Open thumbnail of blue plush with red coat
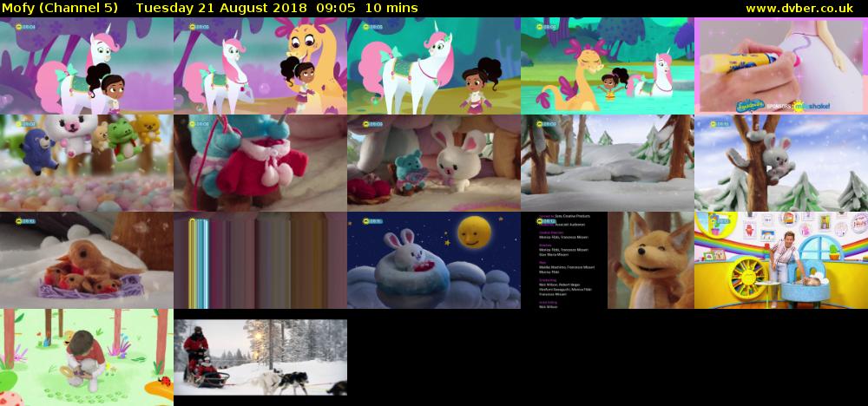 (260, 163)
